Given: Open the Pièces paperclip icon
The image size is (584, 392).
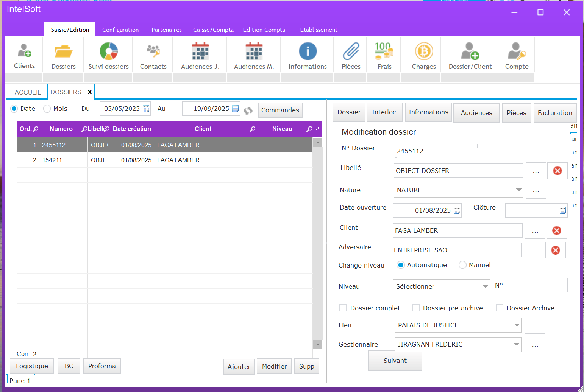Looking at the screenshot, I should [x=351, y=52].
